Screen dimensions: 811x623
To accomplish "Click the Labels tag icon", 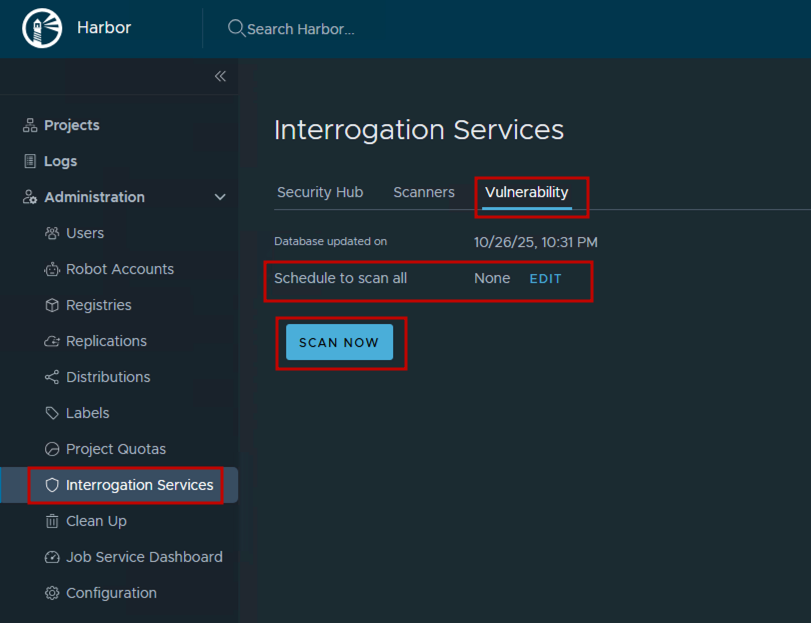I will coord(52,413).
